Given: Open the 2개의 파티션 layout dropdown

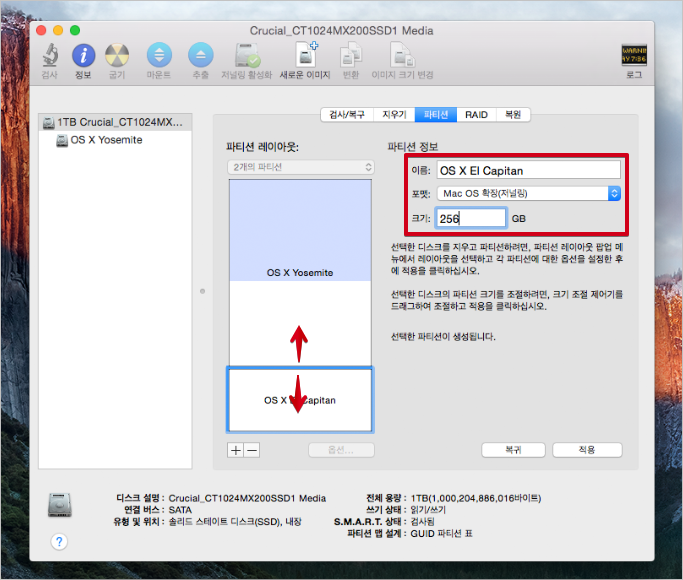Looking at the screenshot, I should [301, 167].
